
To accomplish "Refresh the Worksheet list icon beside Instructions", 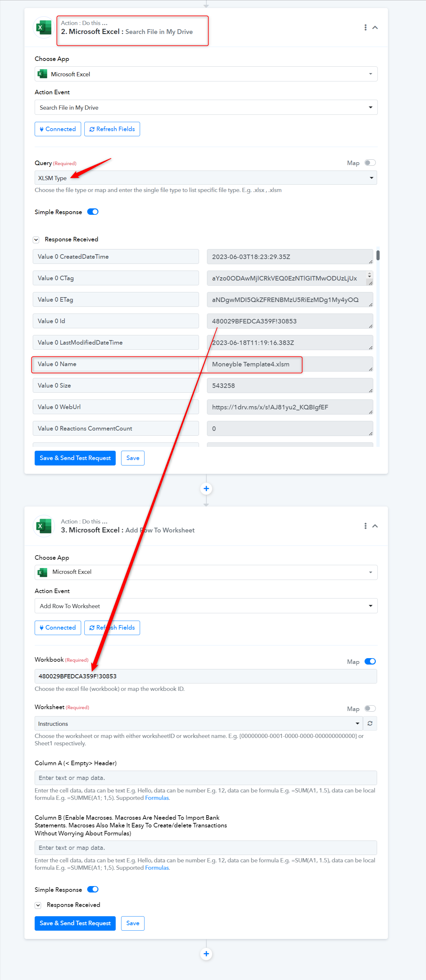I will pyautogui.click(x=370, y=723).
